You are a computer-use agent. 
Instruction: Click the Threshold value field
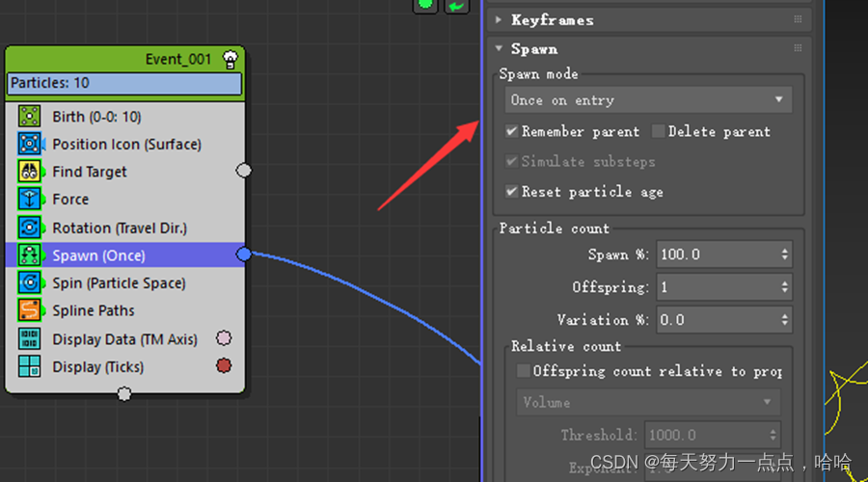pyautogui.click(x=706, y=435)
